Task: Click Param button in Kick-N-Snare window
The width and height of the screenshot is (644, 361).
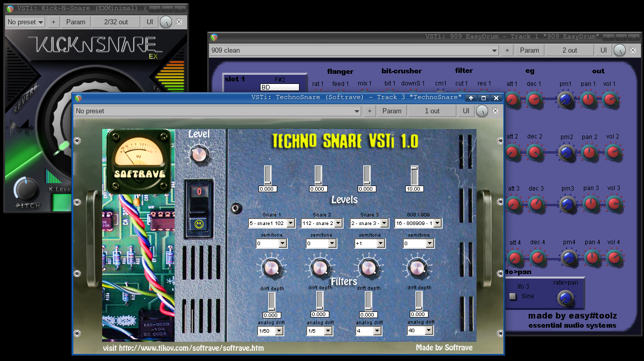Action: [76, 22]
